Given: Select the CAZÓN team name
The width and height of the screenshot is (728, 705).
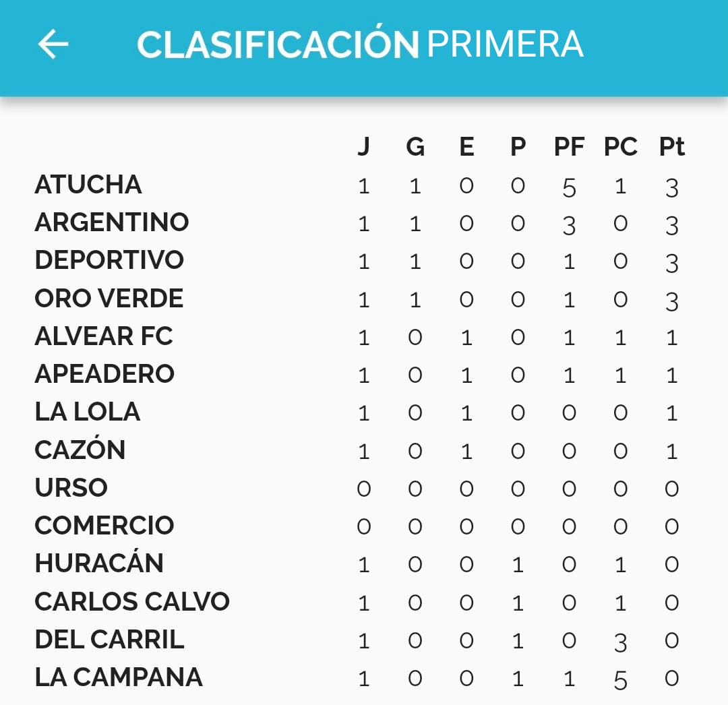Looking at the screenshot, I should (x=80, y=450).
